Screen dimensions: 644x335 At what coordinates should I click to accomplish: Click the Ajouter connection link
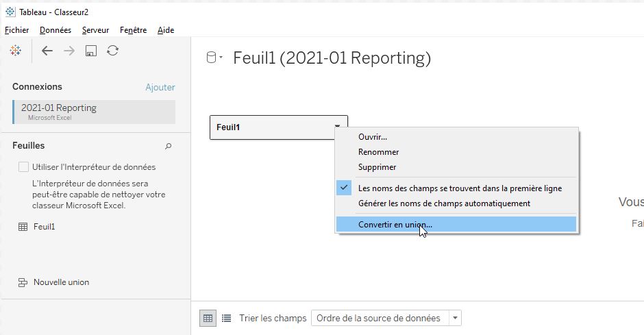(x=160, y=87)
